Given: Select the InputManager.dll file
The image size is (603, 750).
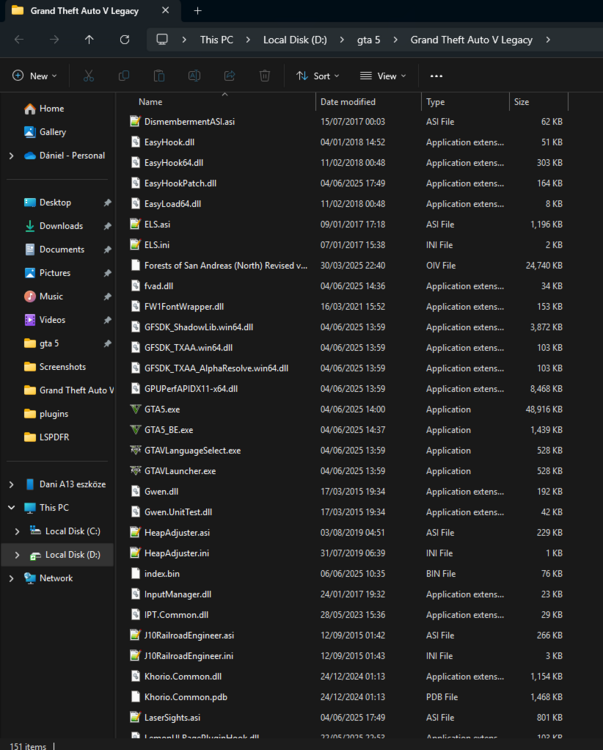Looking at the screenshot, I should pyautogui.click(x=177, y=594).
